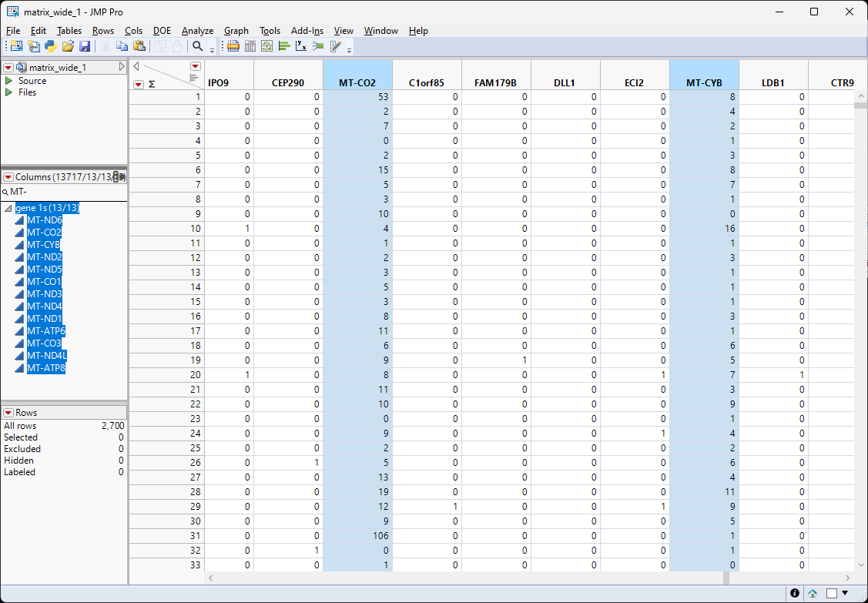Collapse the gene 1s column group
Image resolution: width=868 pixels, height=603 pixels.
point(8,209)
